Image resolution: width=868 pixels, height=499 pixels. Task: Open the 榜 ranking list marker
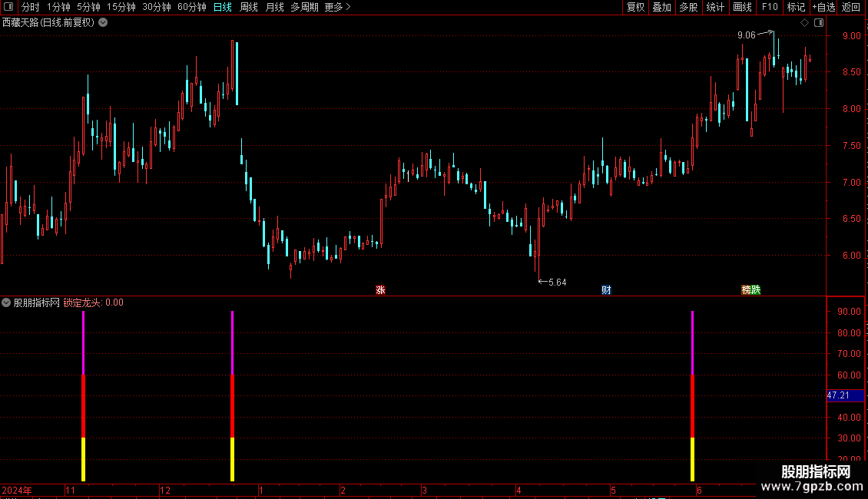pyautogui.click(x=746, y=290)
